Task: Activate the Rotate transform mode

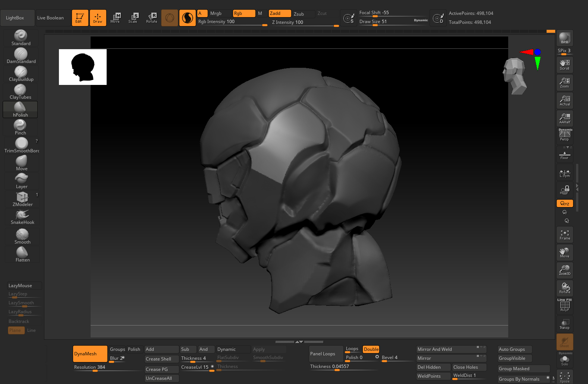Action: tap(152, 18)
